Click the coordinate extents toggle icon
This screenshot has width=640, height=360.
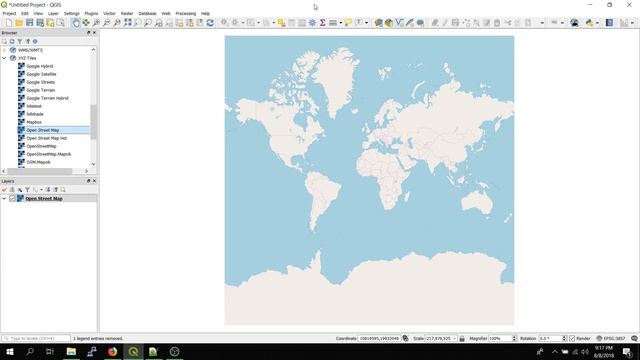(405, 338)
